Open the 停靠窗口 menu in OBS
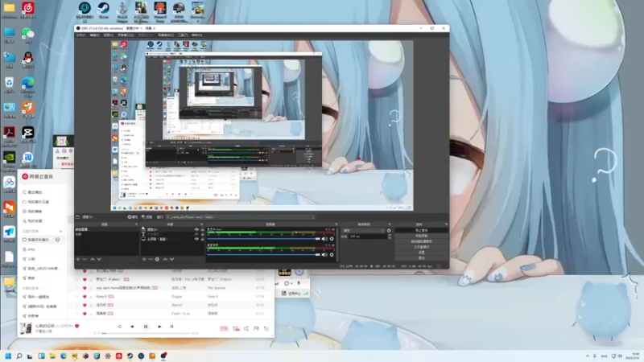 126,35
